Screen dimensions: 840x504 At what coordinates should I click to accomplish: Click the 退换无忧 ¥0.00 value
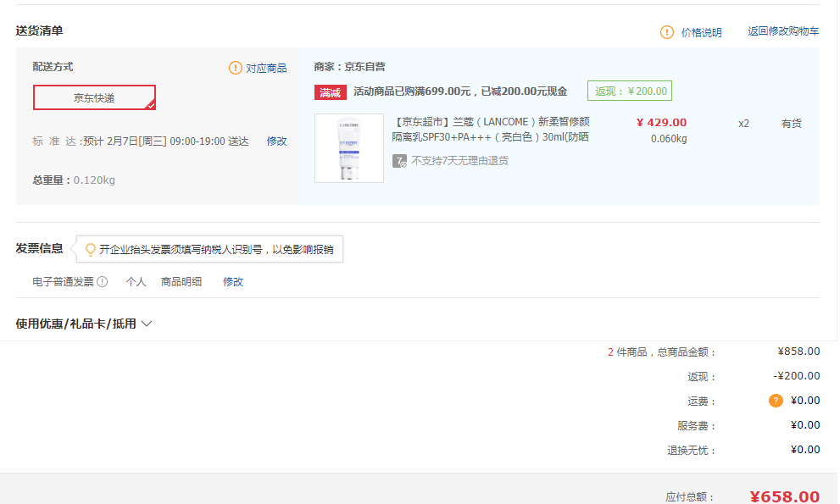click(805, 450)
